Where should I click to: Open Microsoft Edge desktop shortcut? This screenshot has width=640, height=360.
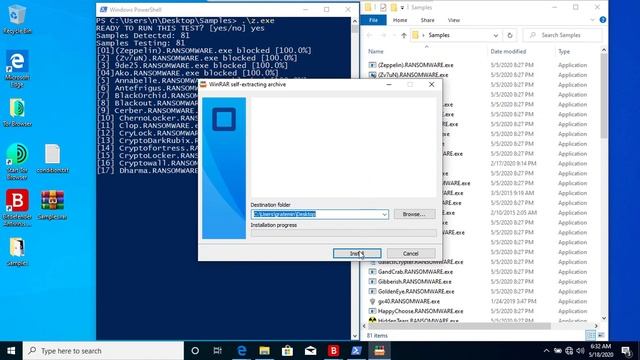coord(17,68)
